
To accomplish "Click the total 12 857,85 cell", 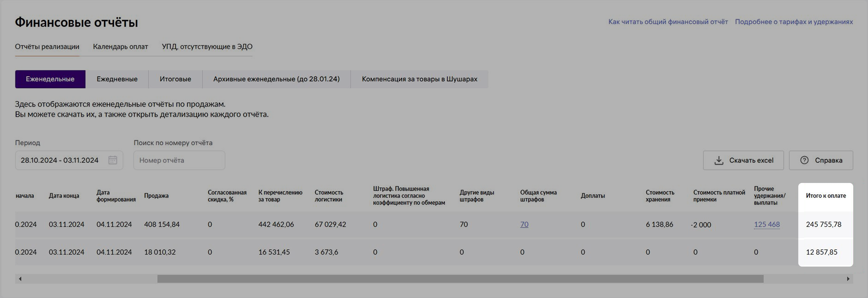I will click(822, 252).
